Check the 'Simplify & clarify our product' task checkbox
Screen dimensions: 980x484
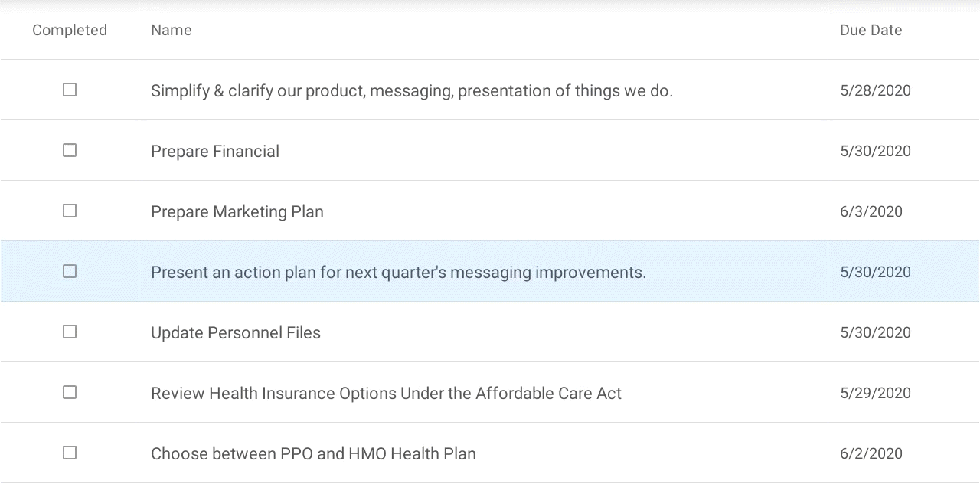point(70,90)
